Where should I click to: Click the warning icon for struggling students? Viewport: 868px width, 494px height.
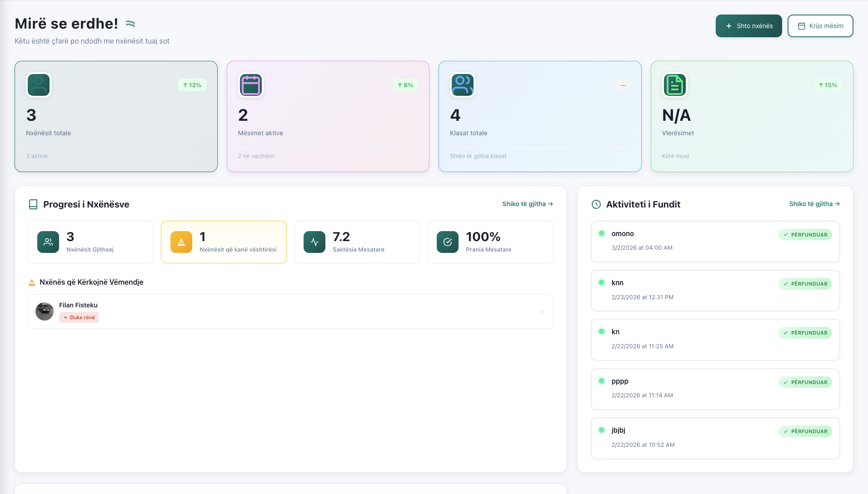pyautogui.click(x=181, y=242)
